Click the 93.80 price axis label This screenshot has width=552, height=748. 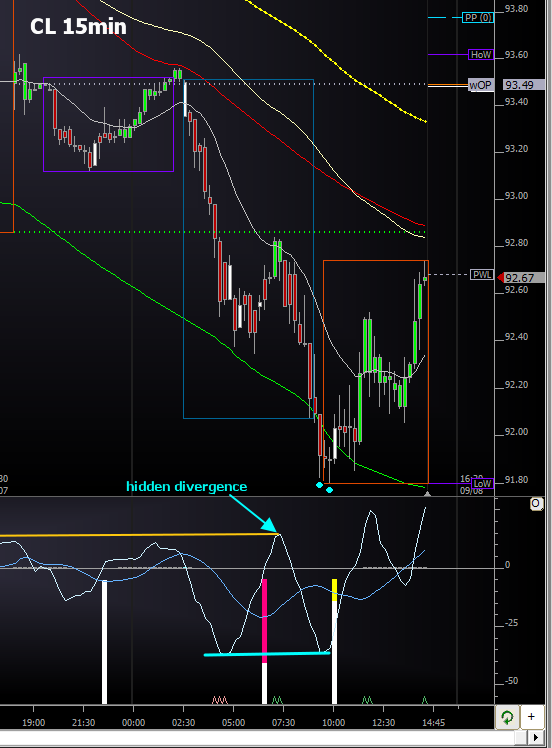[x=517, y=9]
